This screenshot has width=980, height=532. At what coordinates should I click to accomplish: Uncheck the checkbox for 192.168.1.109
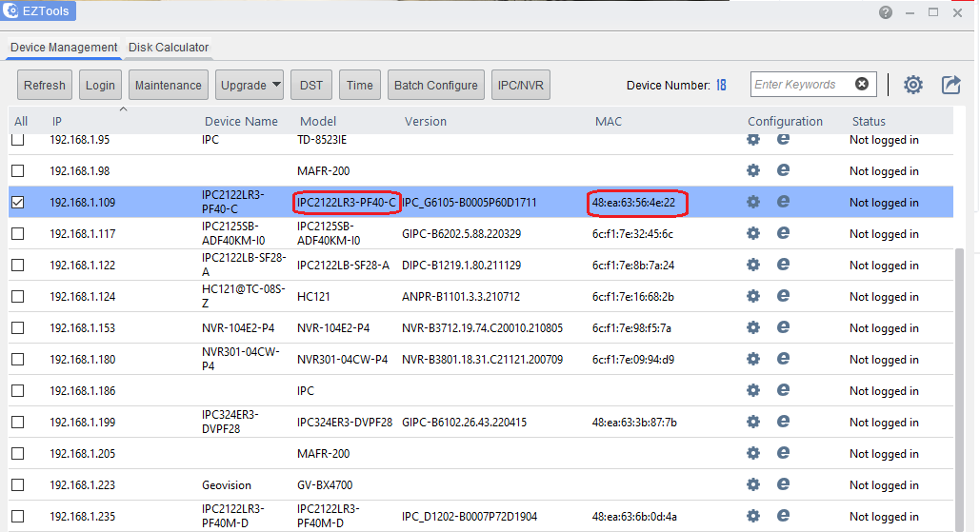tap(18, 202)
